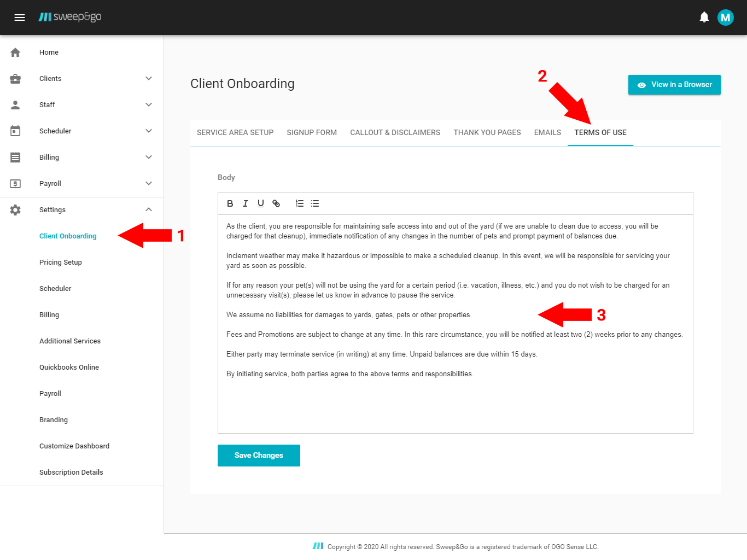Click View in a Browser button

674,85
